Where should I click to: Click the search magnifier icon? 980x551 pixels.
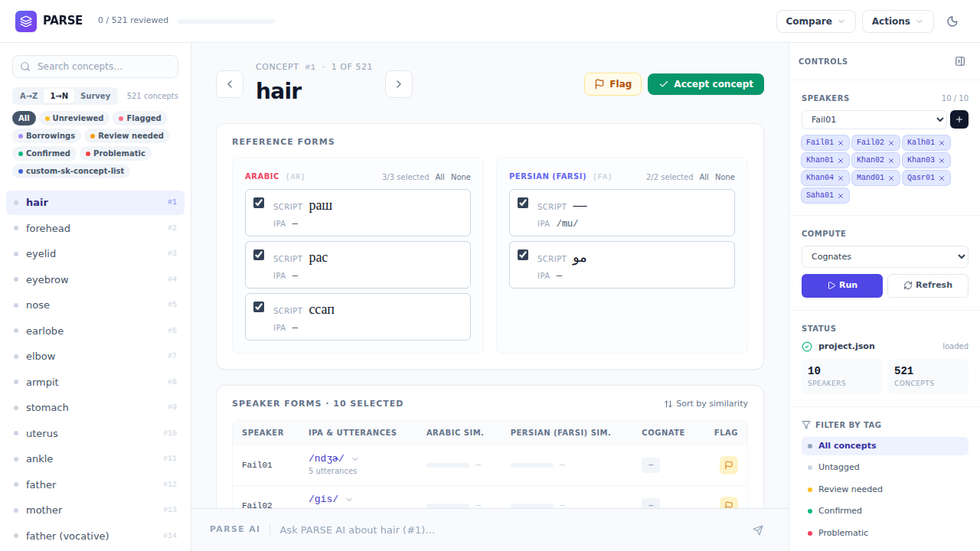pos(26,67)
